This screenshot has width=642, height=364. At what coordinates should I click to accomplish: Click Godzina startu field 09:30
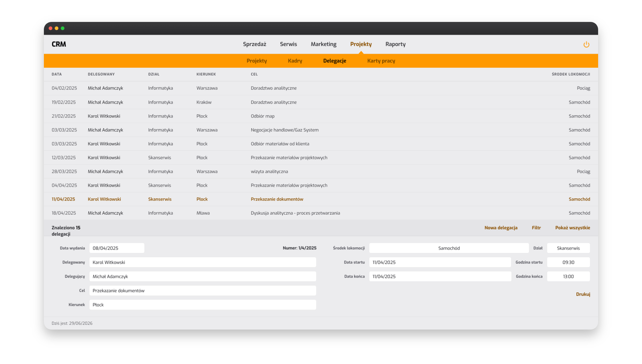[568, 262]
